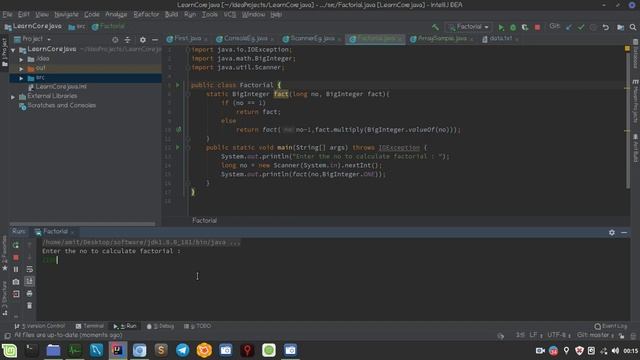Viewport: 640px width, 360px height.
Task: Switch to the data.txt tab
Action: [500, 39]
